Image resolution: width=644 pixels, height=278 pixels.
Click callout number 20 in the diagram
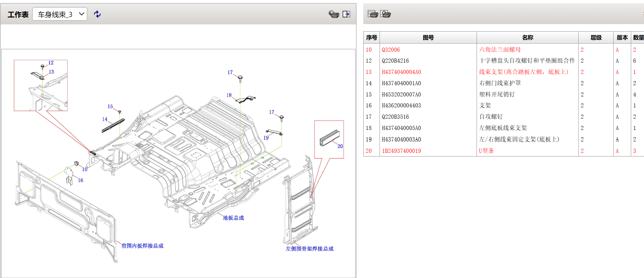340,146
